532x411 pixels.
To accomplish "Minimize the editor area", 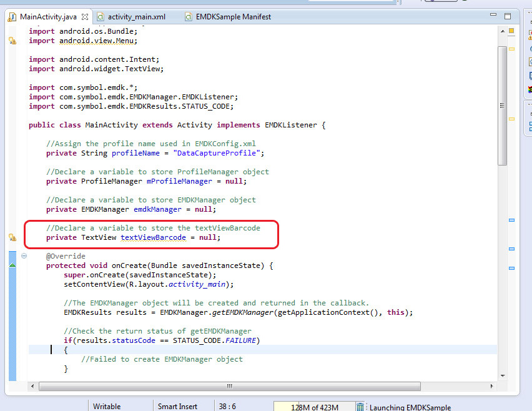I will pyautogui.click(x=493, y=14).
